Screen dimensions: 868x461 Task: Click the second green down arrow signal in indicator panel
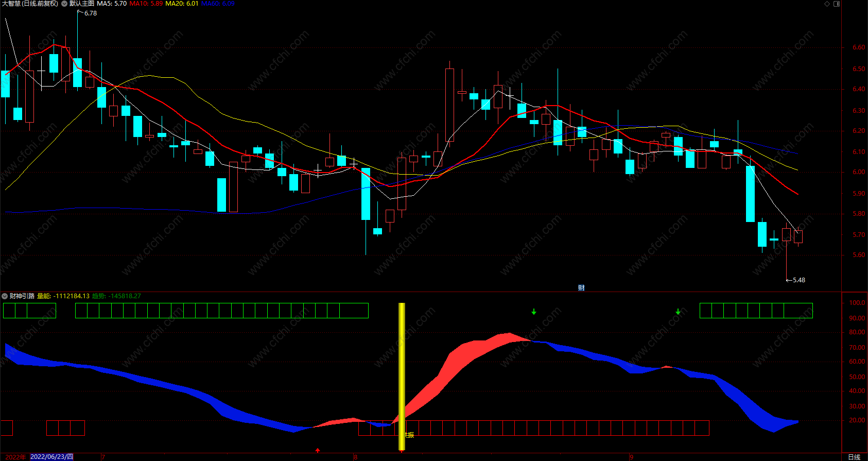click(678, 312)
